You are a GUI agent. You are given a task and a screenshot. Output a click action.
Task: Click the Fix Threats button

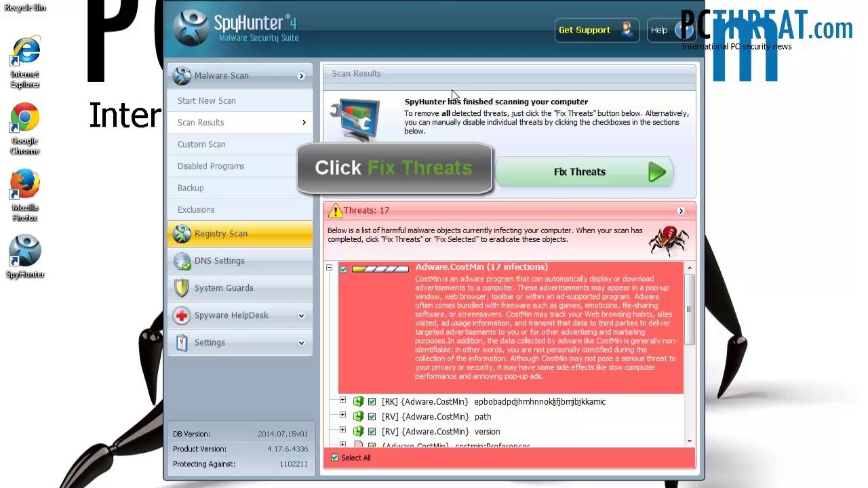pos(585,172)
